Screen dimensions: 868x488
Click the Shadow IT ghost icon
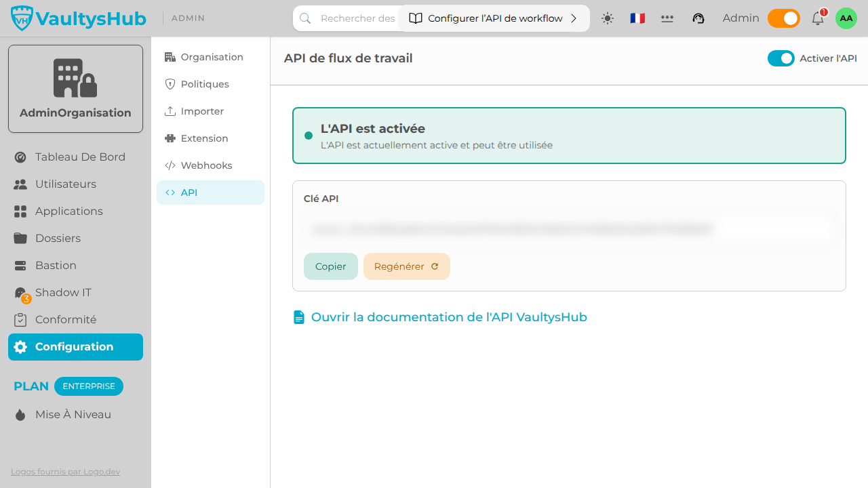click(x=20, y=292)
